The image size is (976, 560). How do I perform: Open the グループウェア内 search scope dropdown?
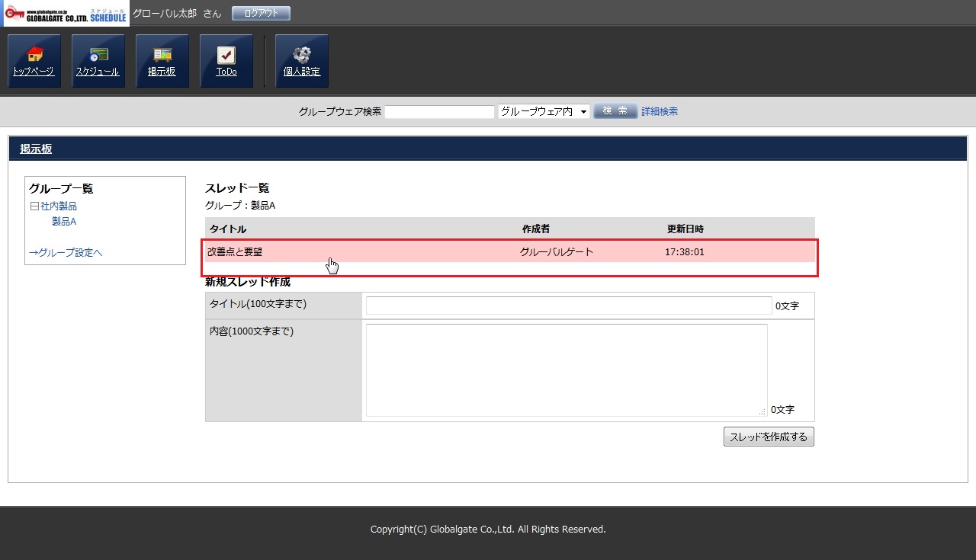coord(544,112)
